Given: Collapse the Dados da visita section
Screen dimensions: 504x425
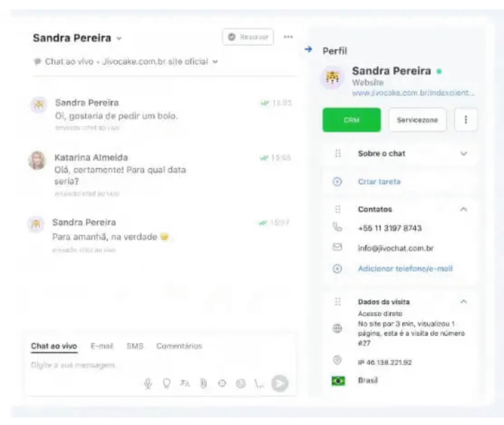Looking at the screenshot, I should click(x=463, y=301).
